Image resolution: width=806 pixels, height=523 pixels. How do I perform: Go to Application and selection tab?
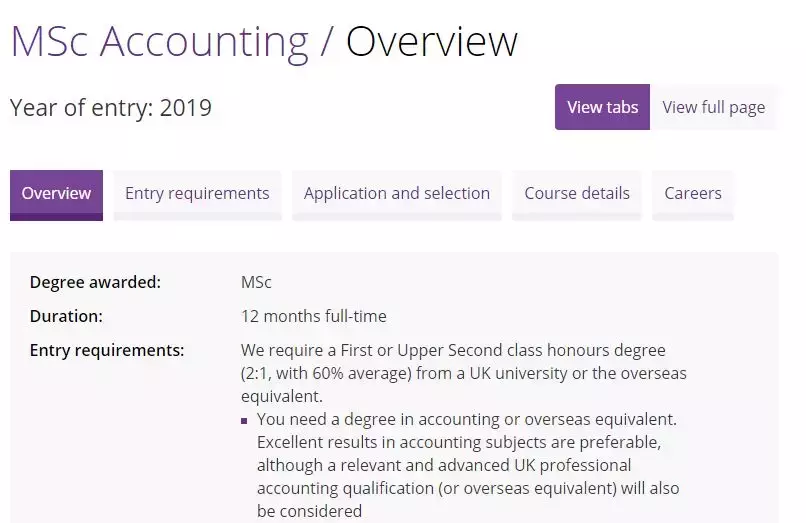pos(397,194)
